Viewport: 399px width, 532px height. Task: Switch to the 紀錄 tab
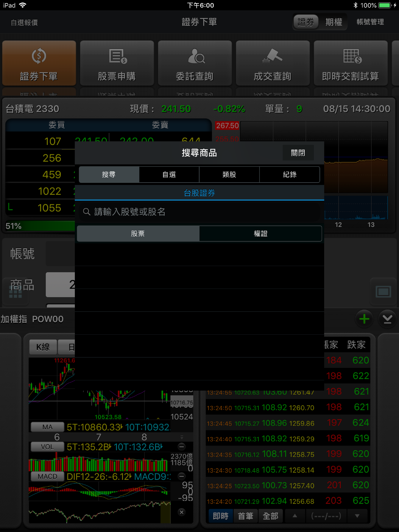click(290, 174)
